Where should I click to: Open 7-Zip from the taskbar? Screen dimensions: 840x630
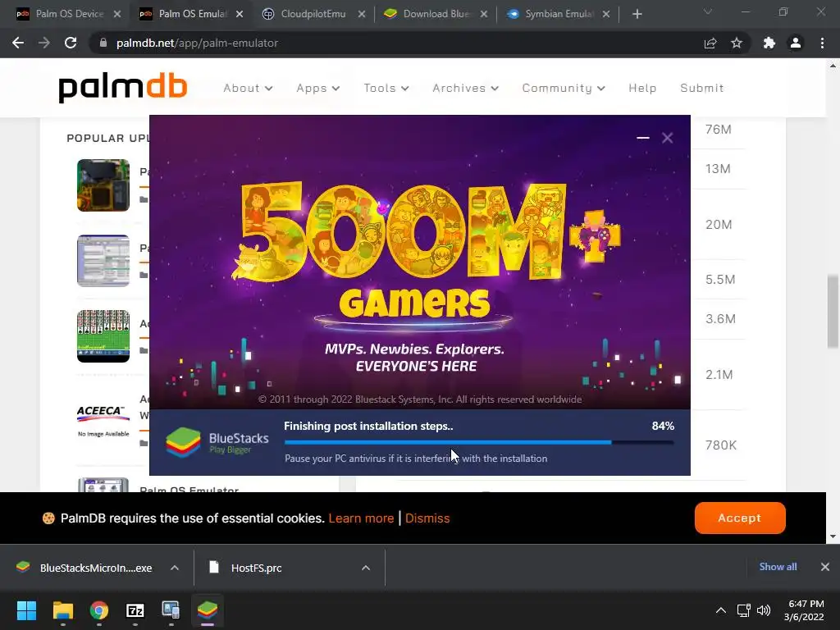click(x=135, y=610)
